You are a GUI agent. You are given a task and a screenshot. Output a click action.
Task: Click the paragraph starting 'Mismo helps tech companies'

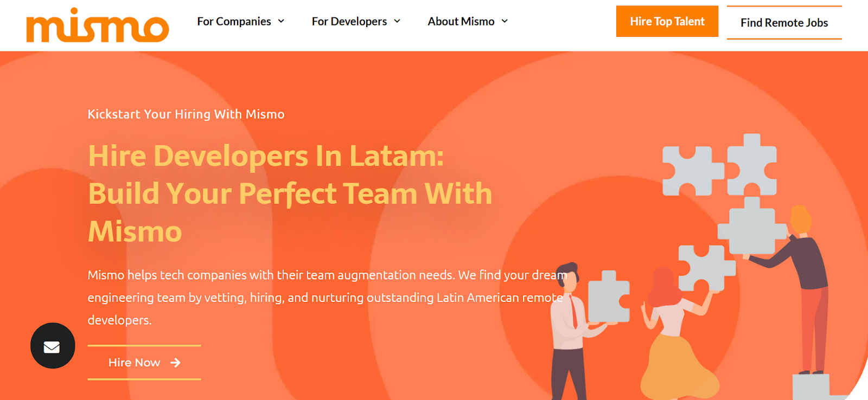click(327, 298)
